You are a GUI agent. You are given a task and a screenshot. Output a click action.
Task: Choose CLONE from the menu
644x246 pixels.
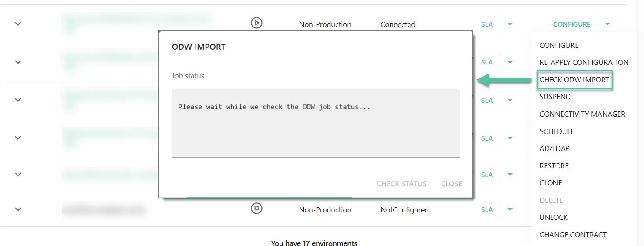click(551, 183)
